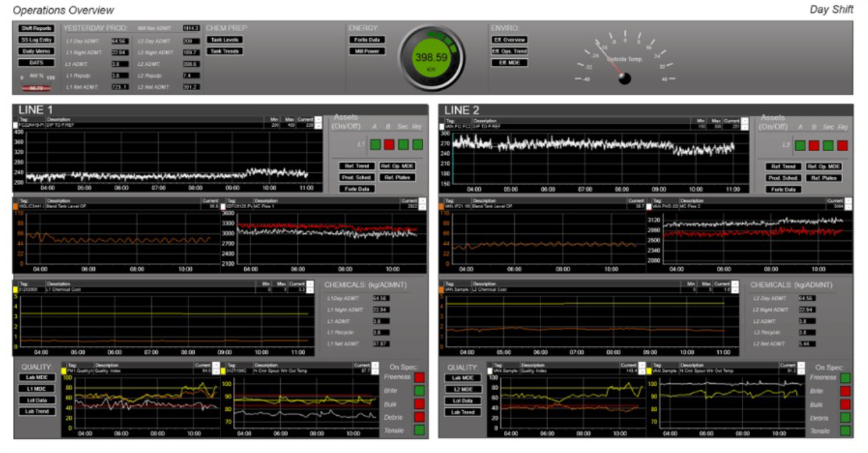Open Tank Levels under Chem Prep
Screen dimensions: 868x453
point(224,40)
